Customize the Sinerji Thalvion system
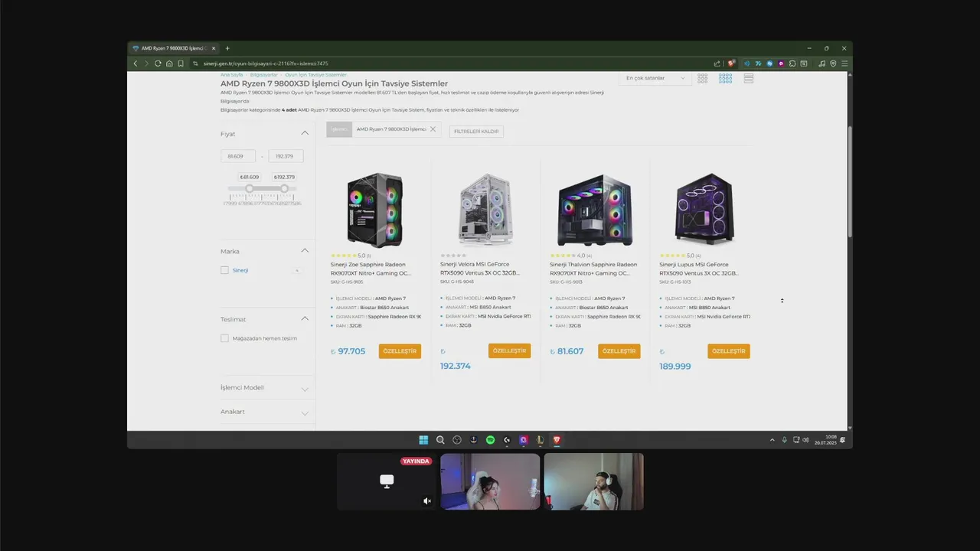 [x=619, y=350]
